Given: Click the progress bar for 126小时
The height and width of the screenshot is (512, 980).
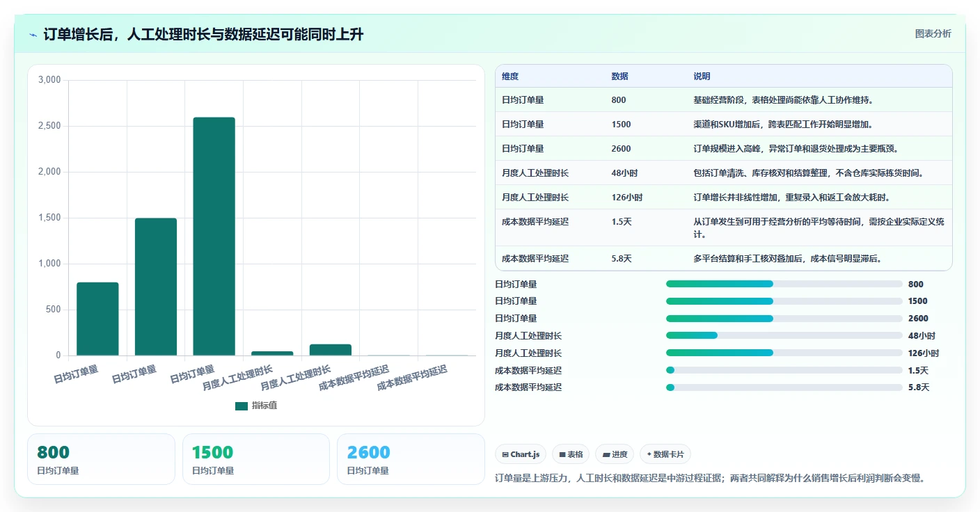Looking at the screenshot, I should pos(784,353).
